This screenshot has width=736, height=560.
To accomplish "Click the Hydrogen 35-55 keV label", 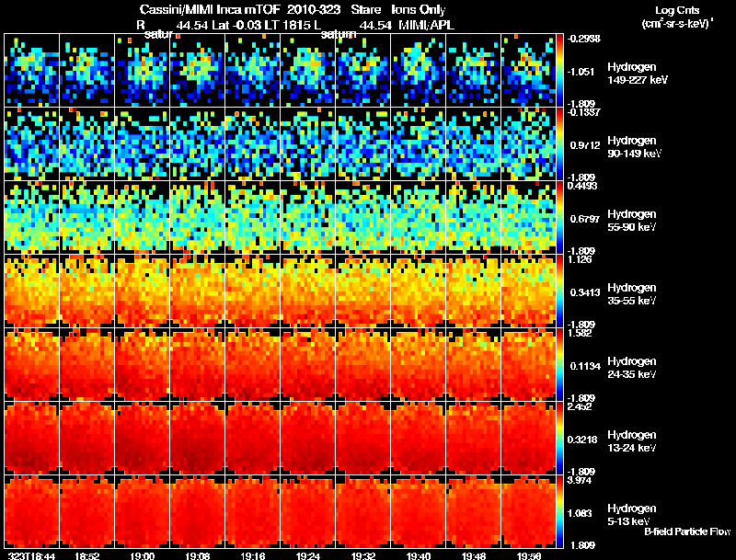I will tap(632, 294).
